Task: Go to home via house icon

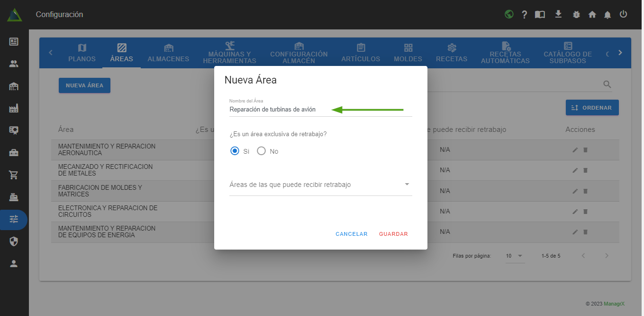Action: (x=592, y=14)
